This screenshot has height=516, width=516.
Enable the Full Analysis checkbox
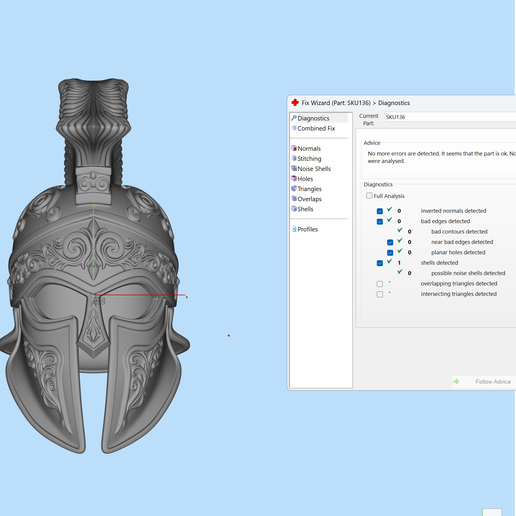click(x=369, y=196)
